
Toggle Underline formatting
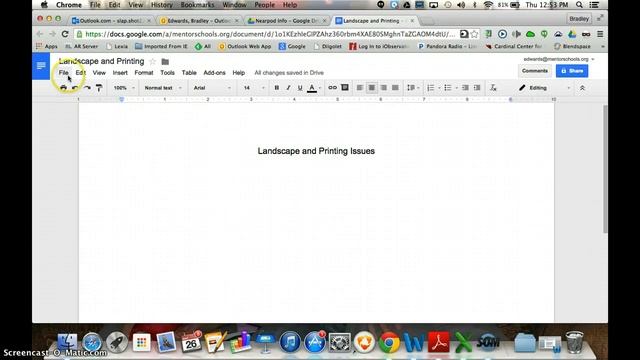(300, 88)
